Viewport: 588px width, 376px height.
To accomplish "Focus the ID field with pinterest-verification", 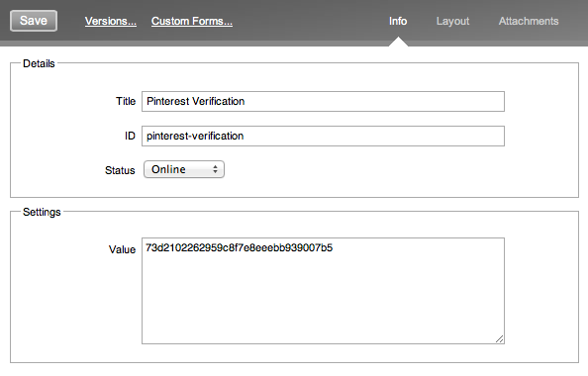I will [x=323, y=136].
